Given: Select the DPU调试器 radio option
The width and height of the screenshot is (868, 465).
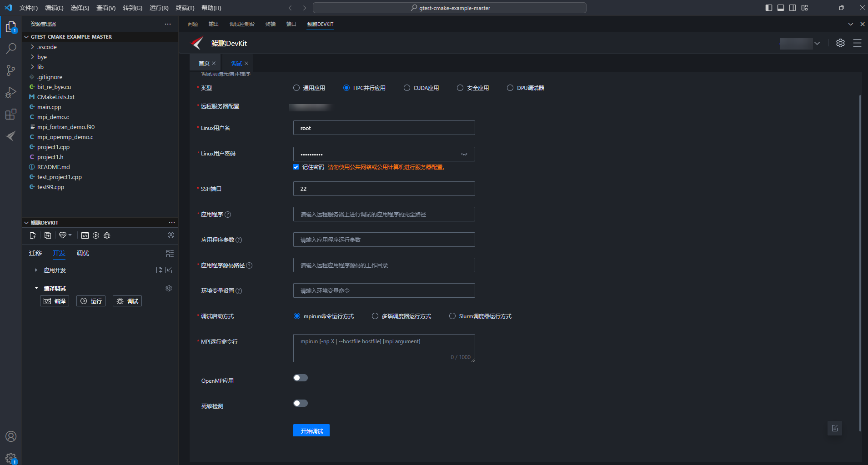Looking at the screenshot, I should (x=510, y=88).
